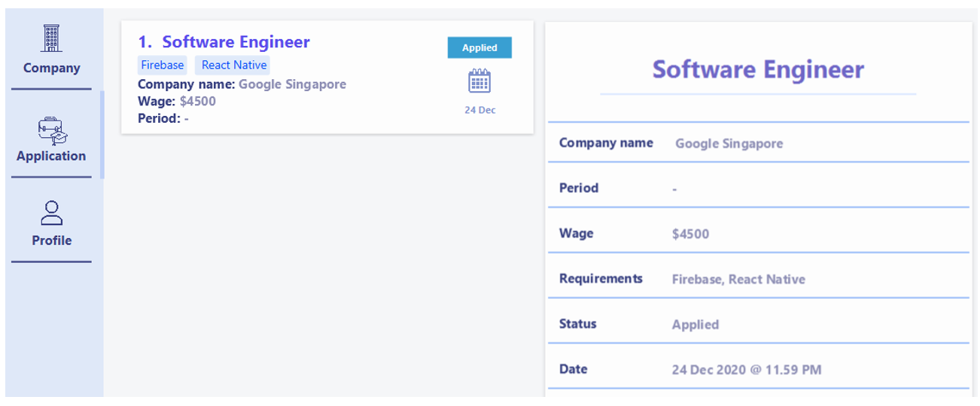Click the Wage row in detail panel
Screen dimensions: 980x406
coord(759,234)
